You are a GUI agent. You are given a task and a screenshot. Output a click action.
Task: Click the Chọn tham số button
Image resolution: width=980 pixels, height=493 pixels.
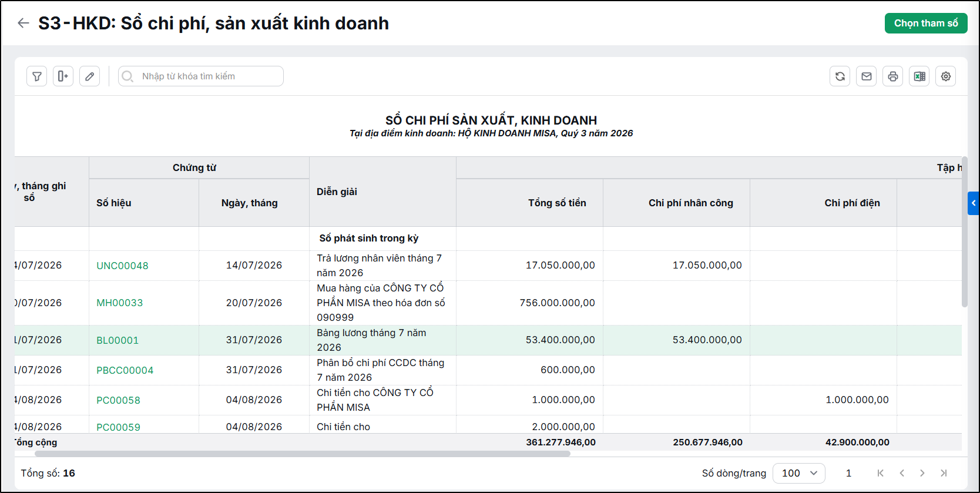pyautogui.click(x=926, y=23)
